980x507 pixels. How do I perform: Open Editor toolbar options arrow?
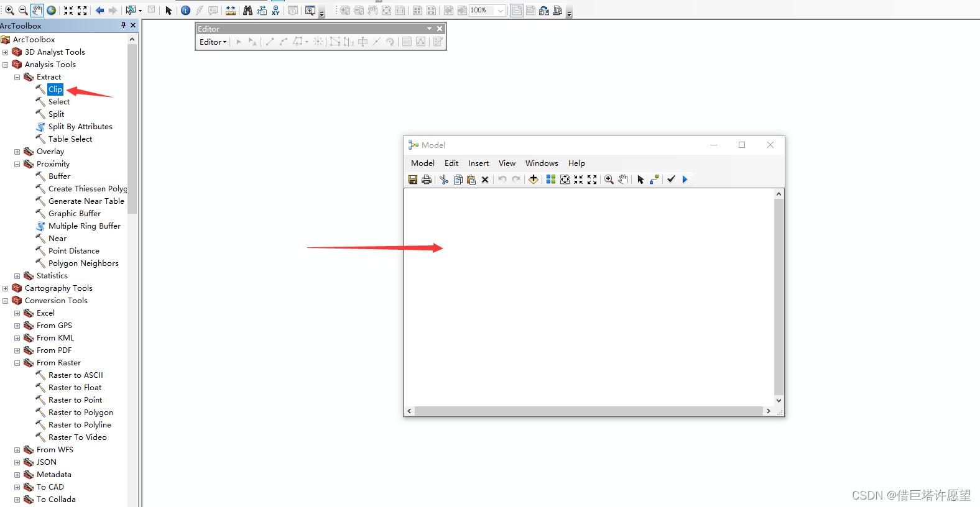point(429,29)
